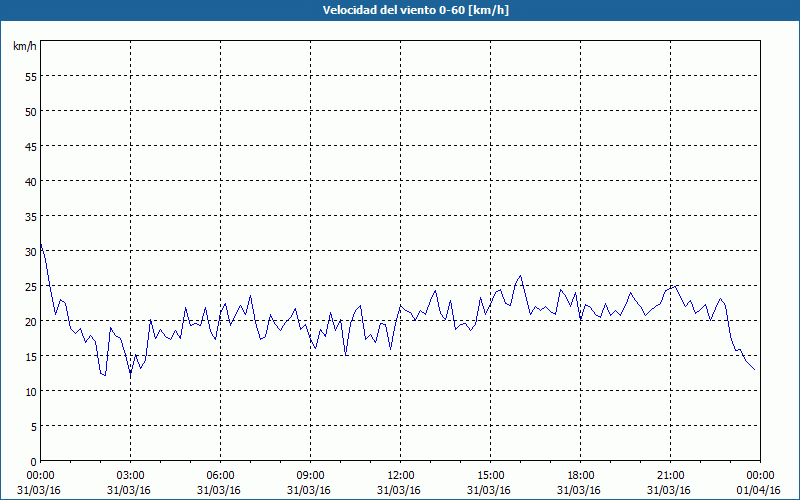
Task: Select the 55 value on the y-axis
Action: tap(31, 77)
